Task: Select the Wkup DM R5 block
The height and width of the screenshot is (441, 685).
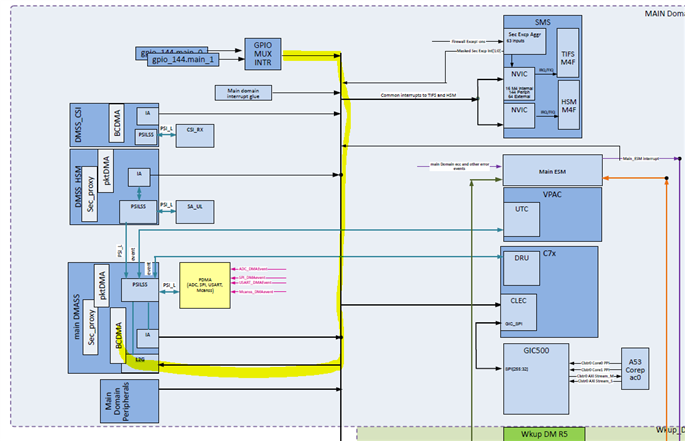Action: (x=544, y=434)
